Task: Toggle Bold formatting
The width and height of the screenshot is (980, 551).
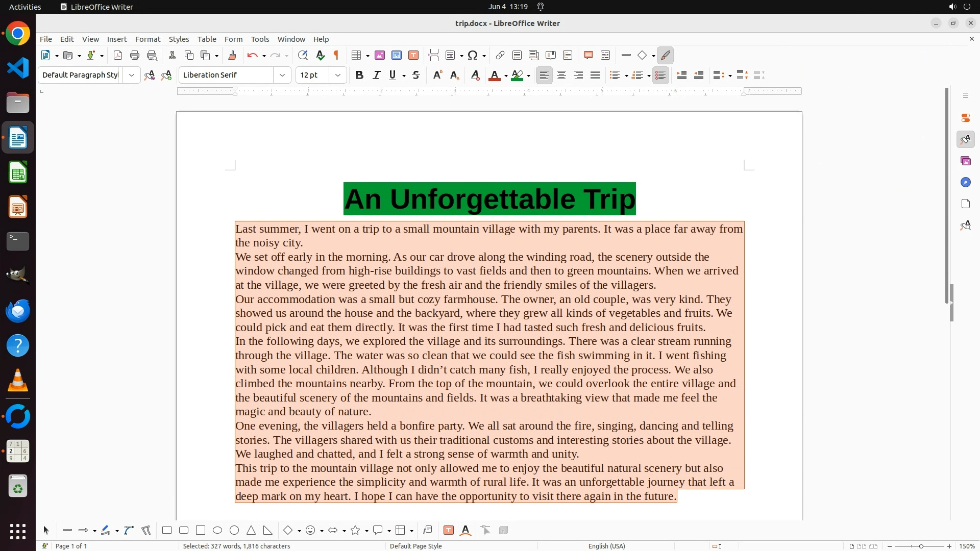Action: 359,76
